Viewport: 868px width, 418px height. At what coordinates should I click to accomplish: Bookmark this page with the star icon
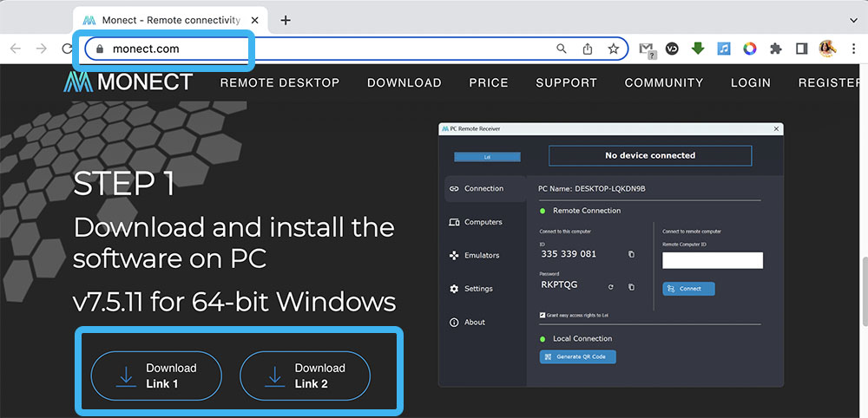point(613,49)
